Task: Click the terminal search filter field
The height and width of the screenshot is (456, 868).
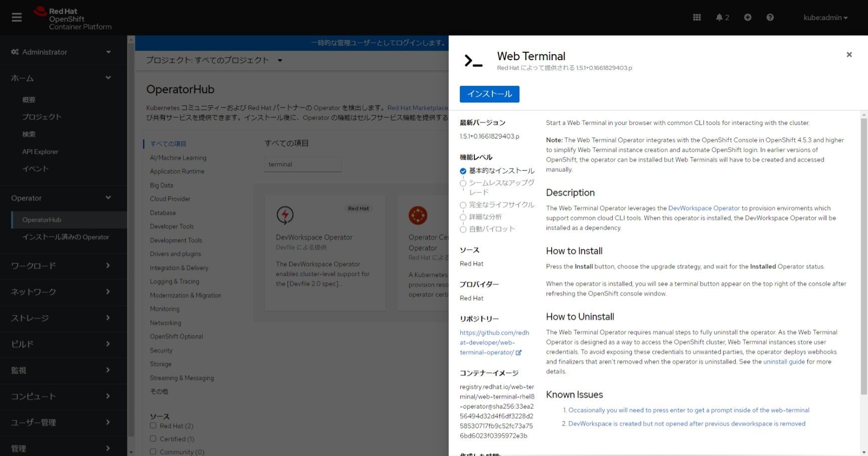Action: [303, 165]
